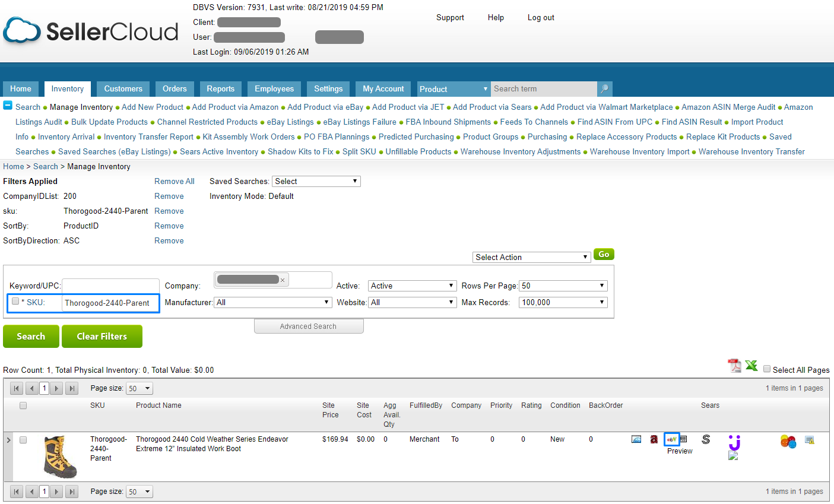The height and width of the screenshot is (504, 834).
Task: Click the broken image icon below the Jet icon
Action: (x=733, y=456)
